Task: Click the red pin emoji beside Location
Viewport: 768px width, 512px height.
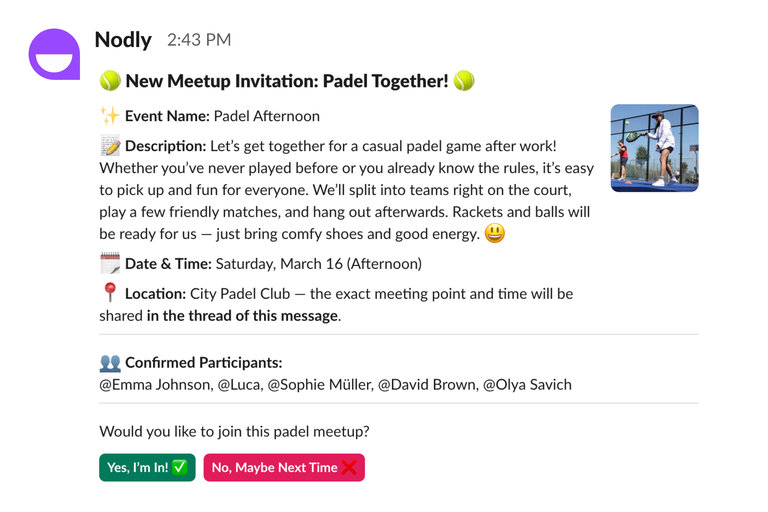Action: (110, 294)
